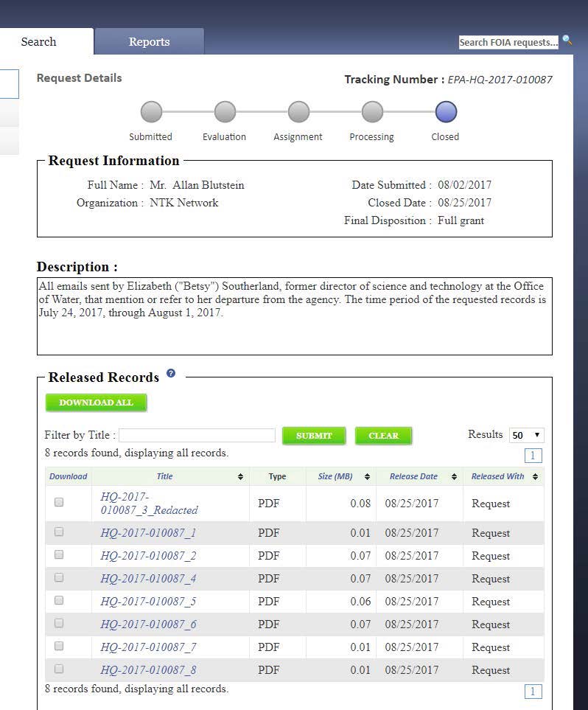Check the HQ-2017-010087_7 download box
Screen dimensions: 588x710
click(59, 646)
